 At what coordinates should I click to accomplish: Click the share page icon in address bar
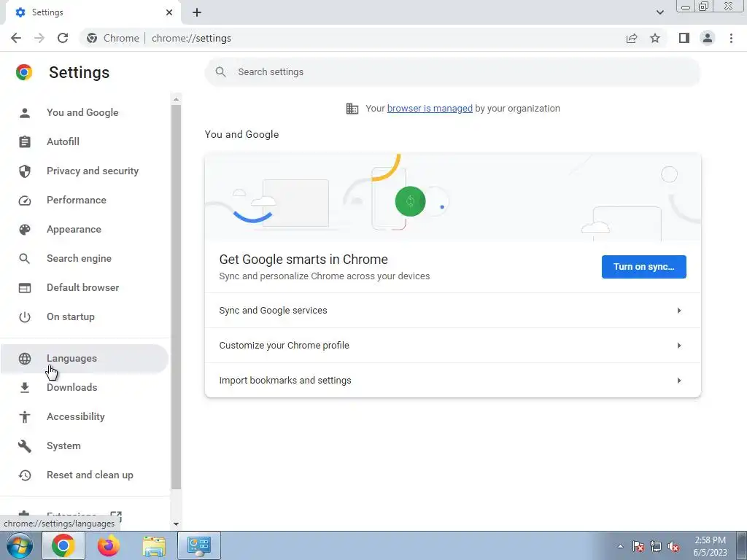632,38
